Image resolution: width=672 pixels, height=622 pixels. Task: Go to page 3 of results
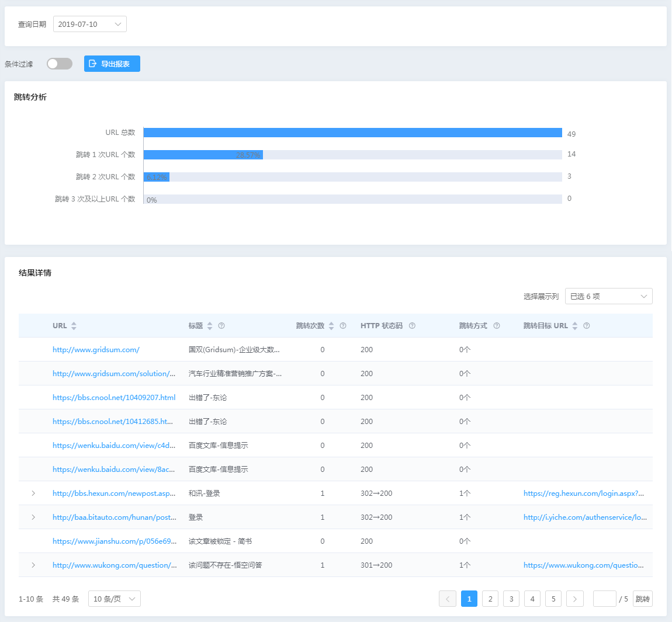[x=511, y=599]
